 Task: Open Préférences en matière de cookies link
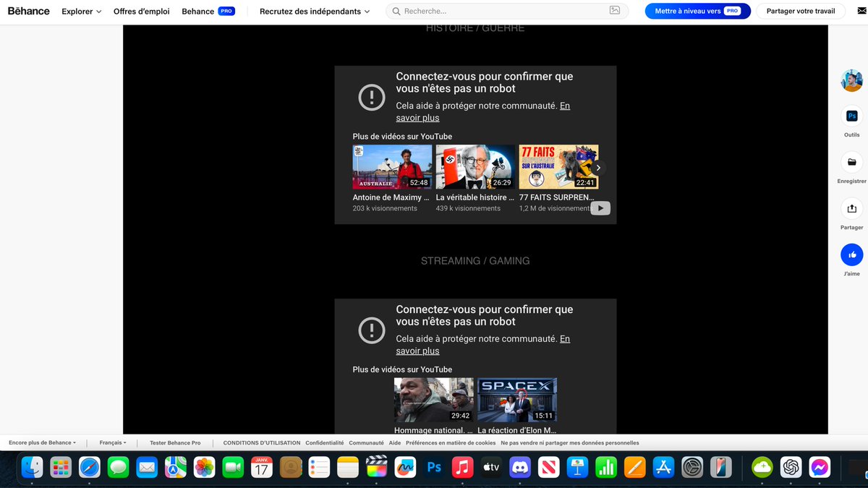click(451, 442)
